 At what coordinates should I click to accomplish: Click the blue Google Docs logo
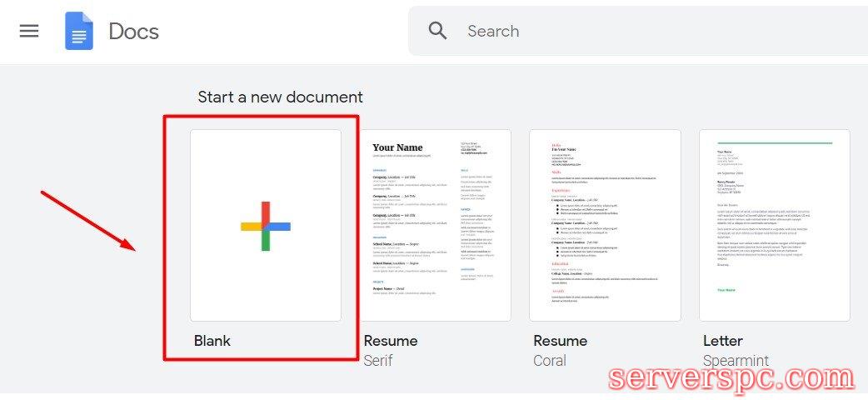[x=79, y=32]
